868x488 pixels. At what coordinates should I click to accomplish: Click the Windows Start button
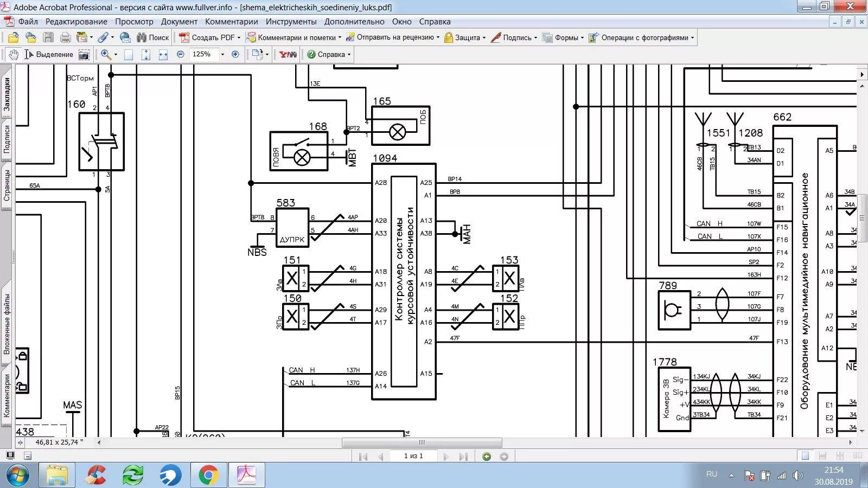18,476
